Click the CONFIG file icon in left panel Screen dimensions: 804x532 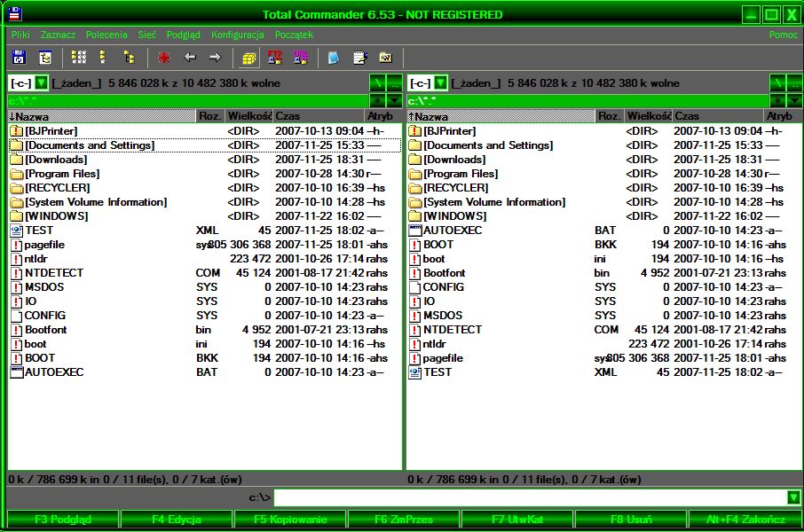[16, 316]
